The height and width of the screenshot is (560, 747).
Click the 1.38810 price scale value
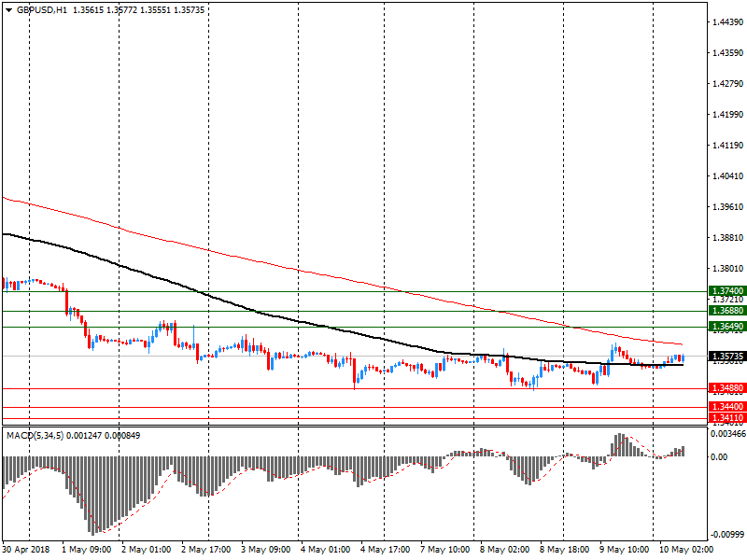point(727,238)
